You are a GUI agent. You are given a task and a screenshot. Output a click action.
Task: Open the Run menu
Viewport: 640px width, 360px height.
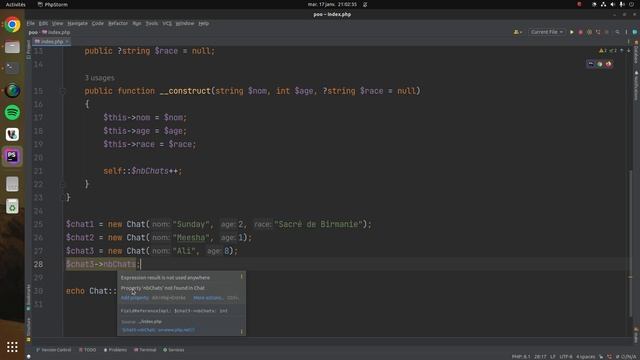click(137, 23)
